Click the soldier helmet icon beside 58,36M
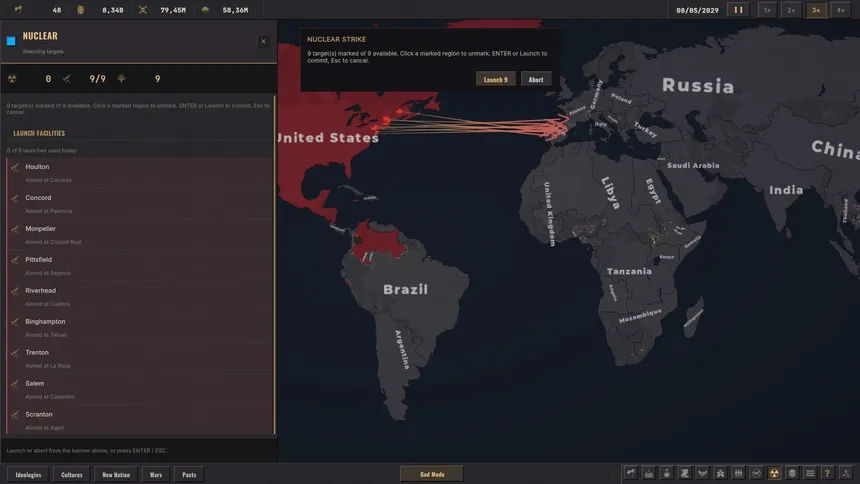The width and height of the screenshot is (860, 484). (x=205, y=10)
